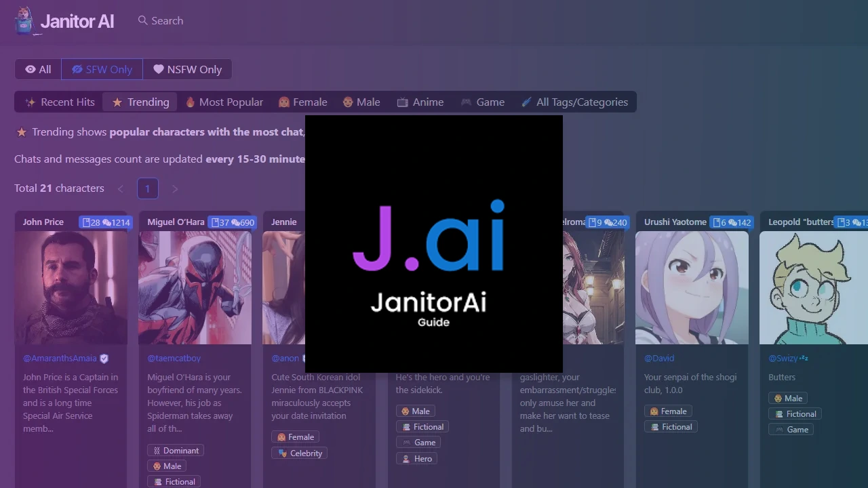Click Female tag on Urushi Yaotome card
Image resolution: width=868 pixels, height=488 pixels.
tap(668, 411)
